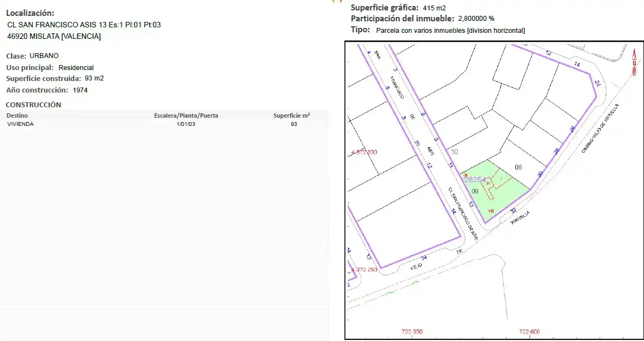The width and height of the screenshot is (644, 341).
Task: Select the VIVIENDA table cell
Action: (21, 124)
